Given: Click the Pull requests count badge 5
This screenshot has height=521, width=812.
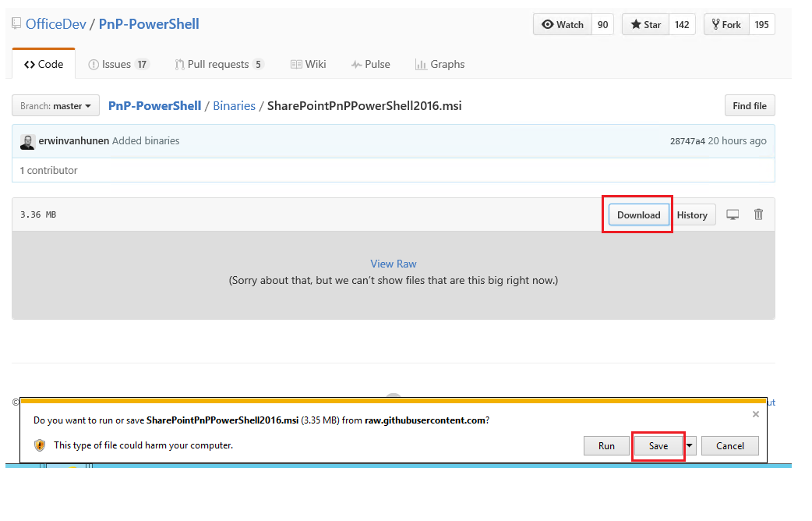Looking at the screenshot, I should (258, 64).
